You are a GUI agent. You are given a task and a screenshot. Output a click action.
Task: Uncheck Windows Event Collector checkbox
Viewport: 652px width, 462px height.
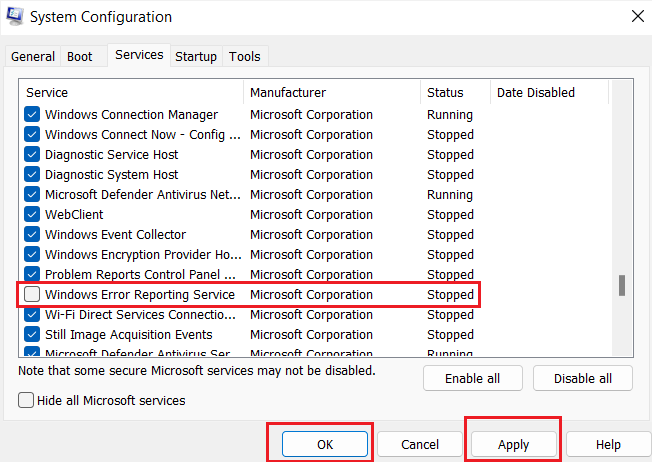click(x=32, y=234)
